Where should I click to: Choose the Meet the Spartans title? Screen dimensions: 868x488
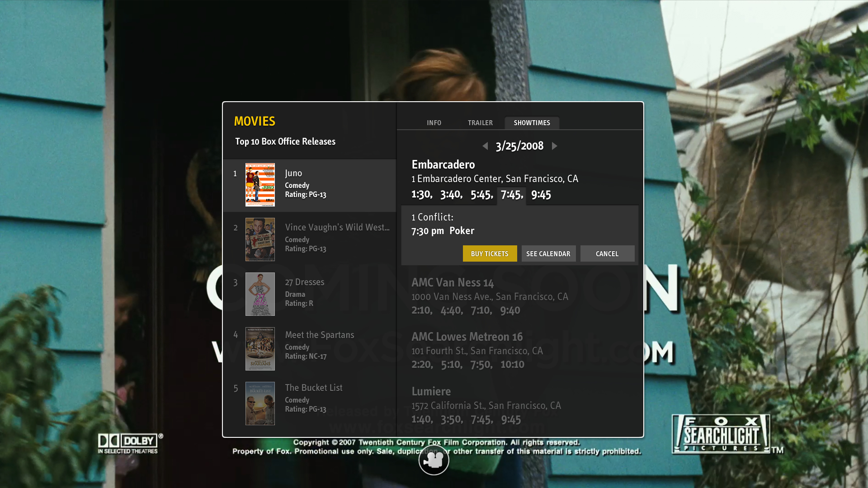pyautogui.click(x=320, y=335)
